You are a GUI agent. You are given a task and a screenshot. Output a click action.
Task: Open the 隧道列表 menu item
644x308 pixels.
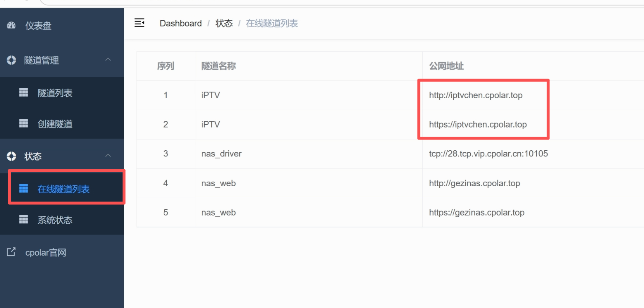click(x=62, y=93)
